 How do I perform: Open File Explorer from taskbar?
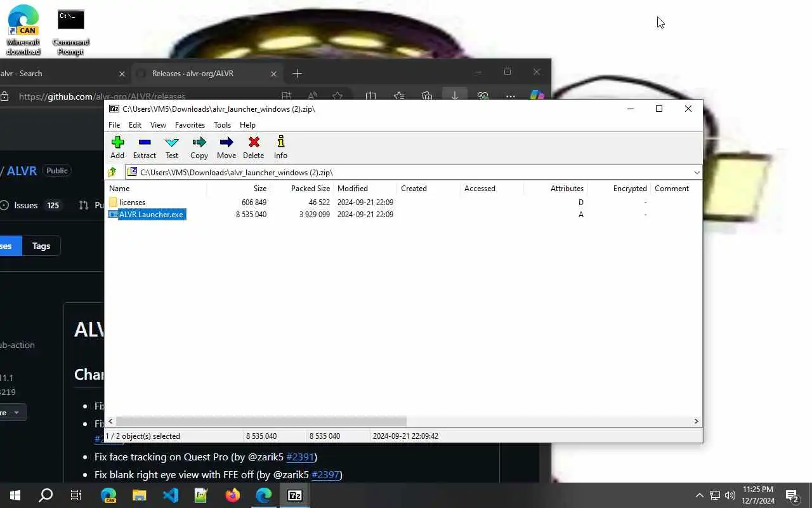click(x=140, y=495)
